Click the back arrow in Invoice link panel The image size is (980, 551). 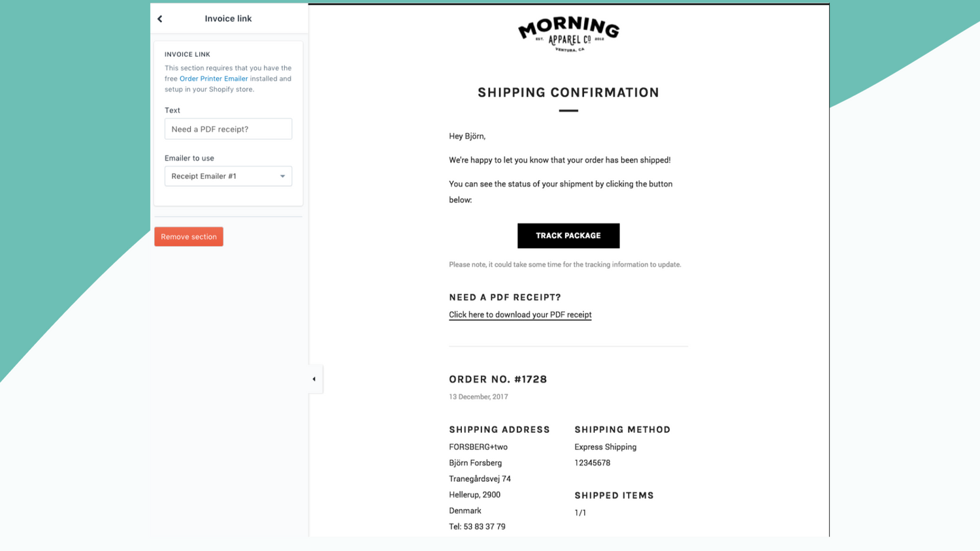coord(159,18)
